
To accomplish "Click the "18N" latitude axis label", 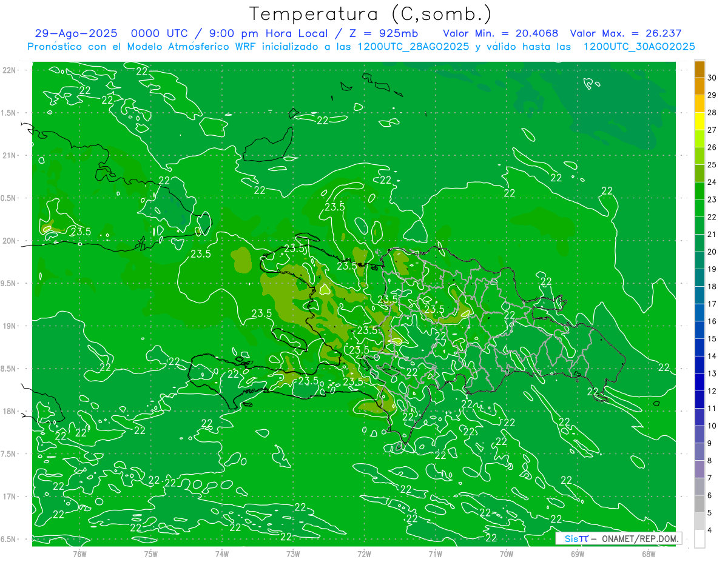I will (x=10, y=412).
